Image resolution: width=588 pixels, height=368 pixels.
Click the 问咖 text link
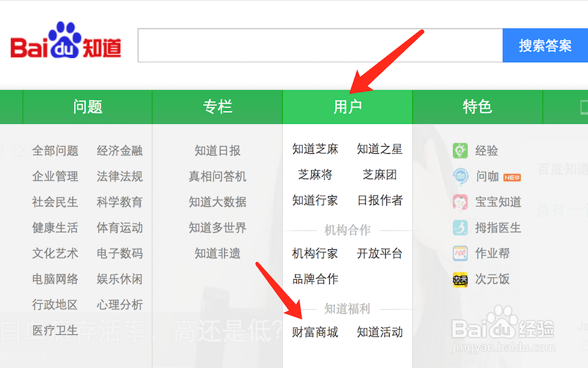(488, 176)
